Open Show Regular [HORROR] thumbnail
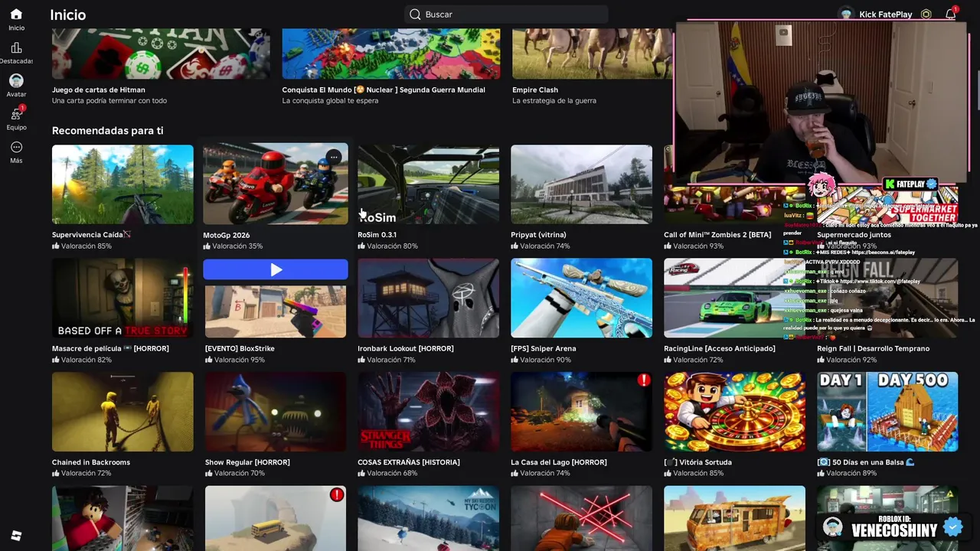 click(x=276, y=412)
